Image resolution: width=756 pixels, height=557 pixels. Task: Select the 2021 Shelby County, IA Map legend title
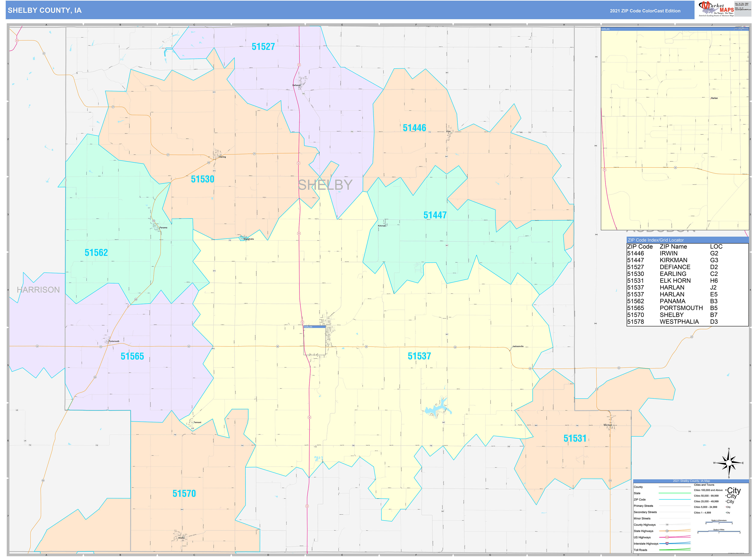[x=691, y=481]
